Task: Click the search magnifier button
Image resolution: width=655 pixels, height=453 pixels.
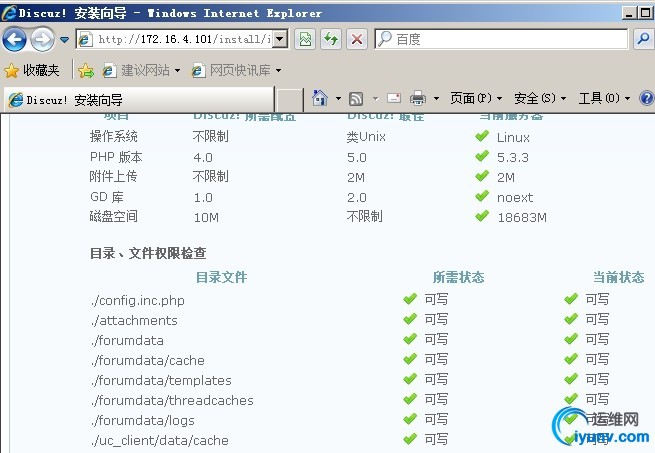Action: [x=644, y=39]
